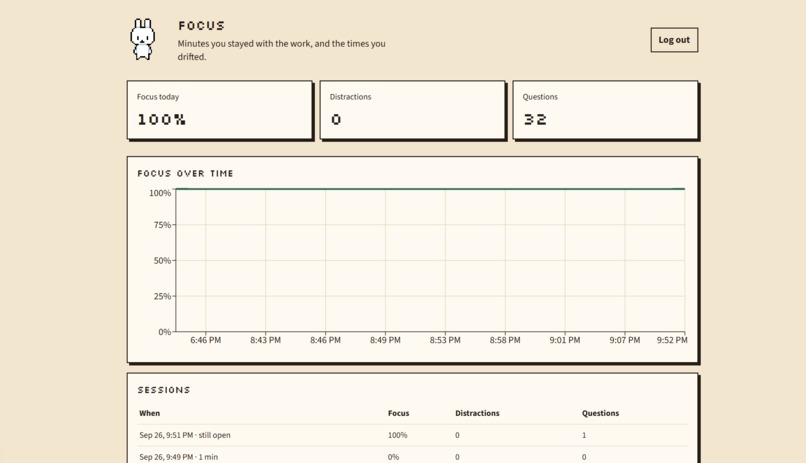Select the Sep 26, 9:49 PM 1 min session
This screenshot has height=463, width=806.
pyautogui.click(x=413, y=456)
